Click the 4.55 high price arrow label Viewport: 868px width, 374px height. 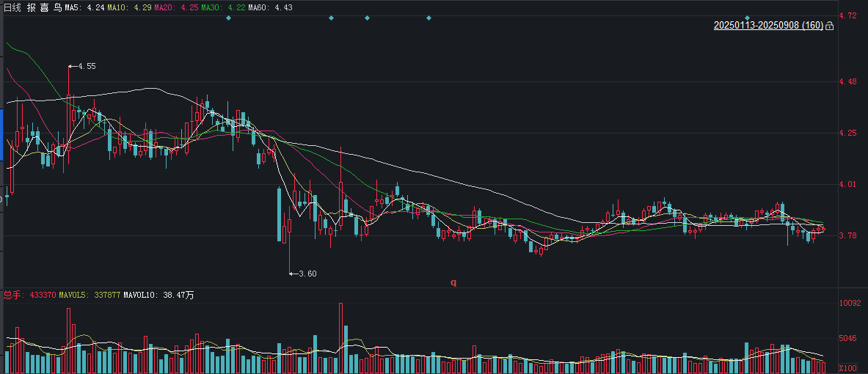[82, 66]
